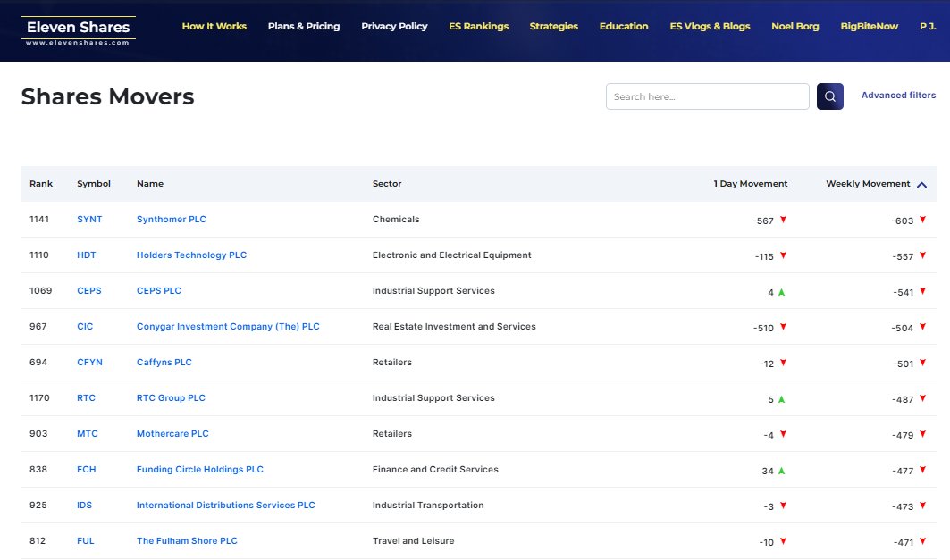Click red down arrow beside -10

coord(783,541)
